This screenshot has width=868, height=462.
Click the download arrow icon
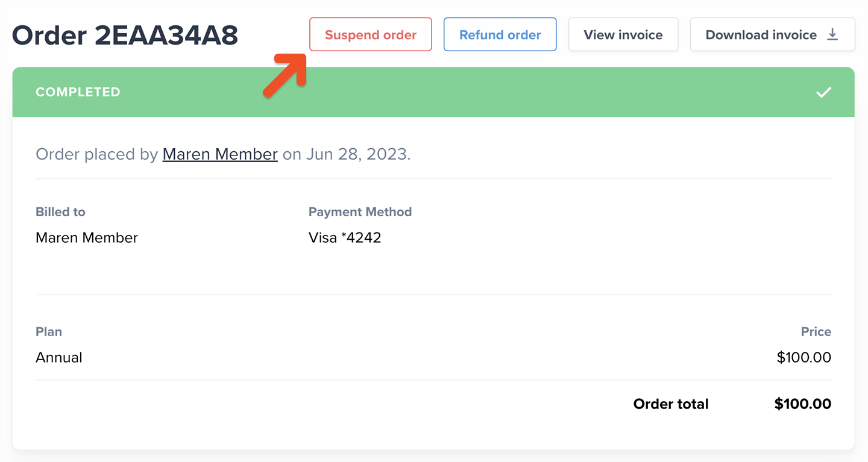tap(832, 34)
